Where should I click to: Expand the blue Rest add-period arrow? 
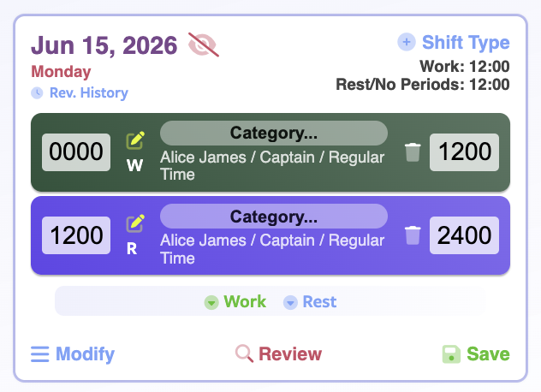tap(290, 303)
